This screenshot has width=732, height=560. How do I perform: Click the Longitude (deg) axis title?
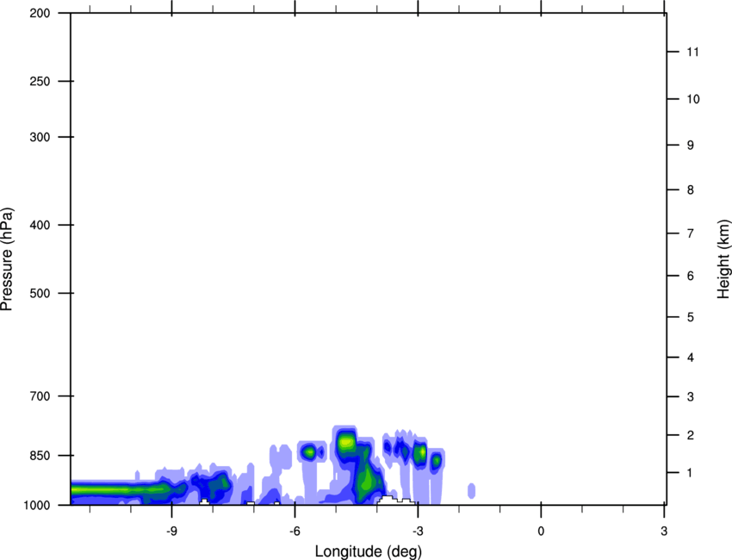coord(368,551)
